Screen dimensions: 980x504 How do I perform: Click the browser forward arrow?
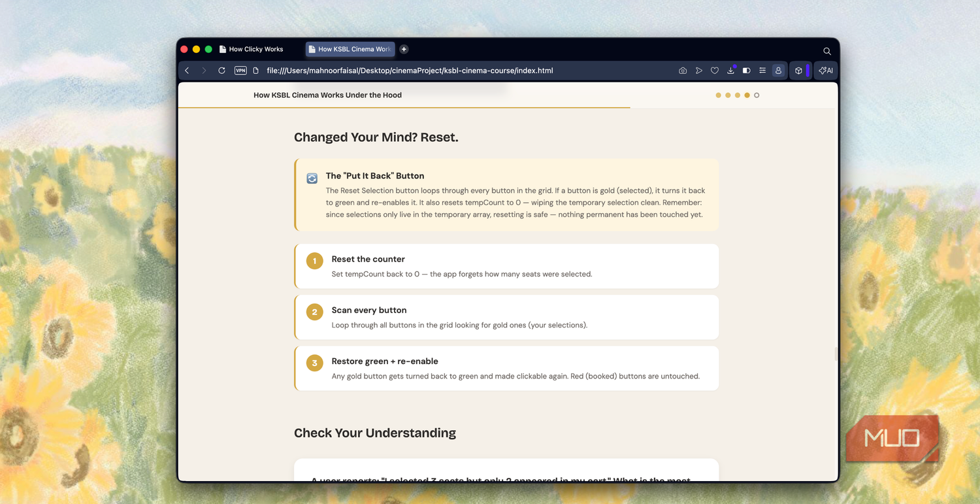point(204,71)
